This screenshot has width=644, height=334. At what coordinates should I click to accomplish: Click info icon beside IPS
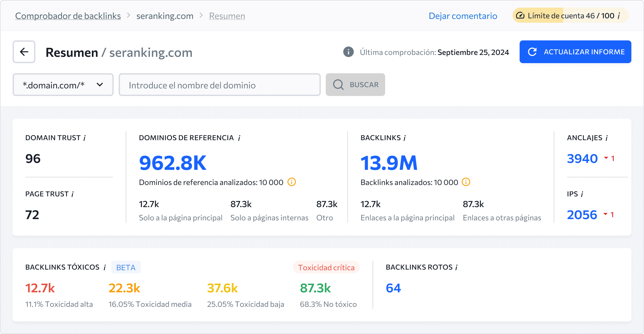pos(582,194)
